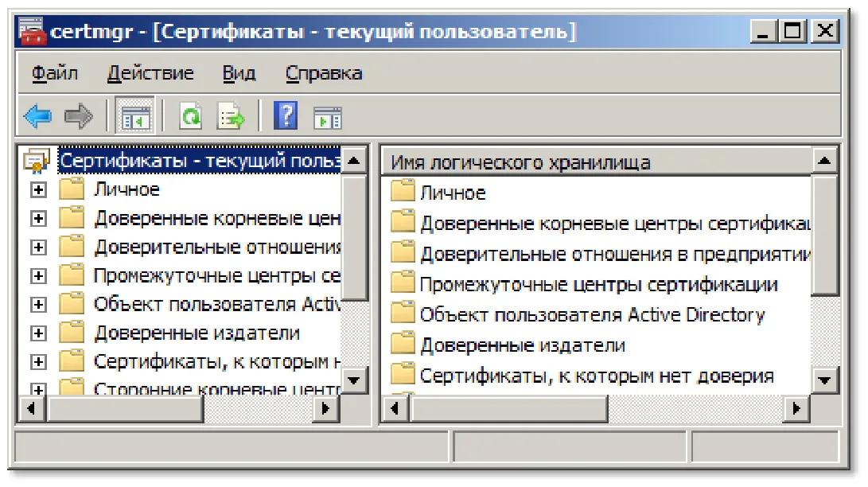Click the Сертификаты, к которым нет доверия folder icon
The height and width of the screenshot is (487, 868).
click(403, 374)
